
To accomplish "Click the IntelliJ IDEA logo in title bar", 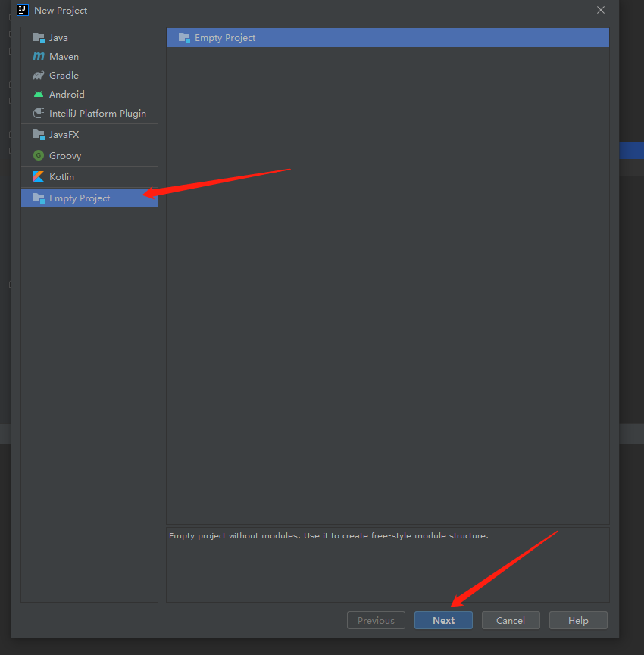I will (23, 10).
